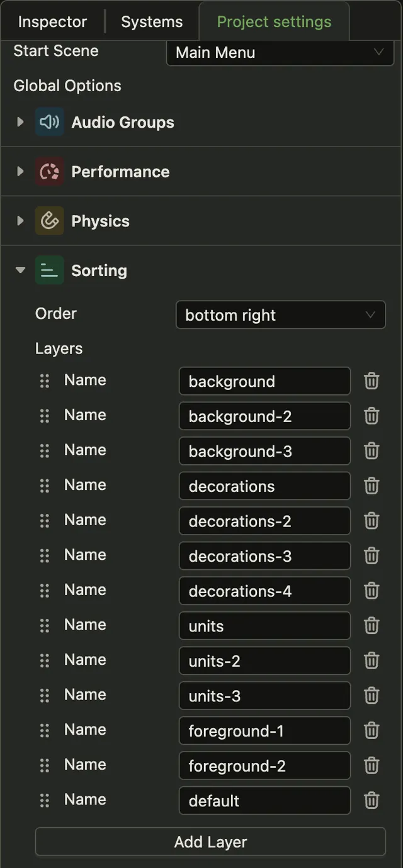Expand the Physics section arrow
Screen dimensions: 403x868
coord(20,221)
